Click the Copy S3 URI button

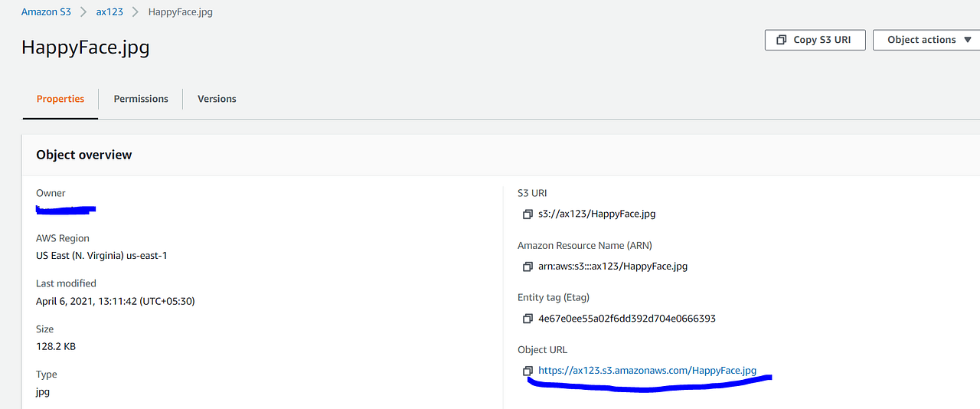pos(815,40)
